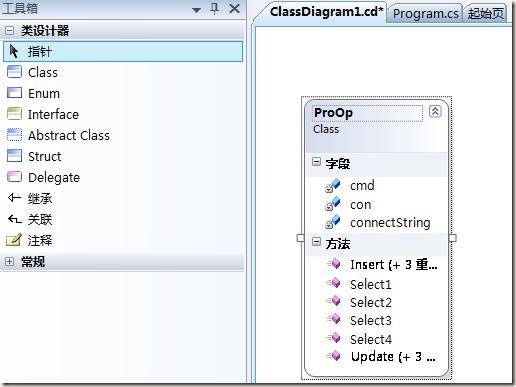Collapse the 字段 fields compartment
The image size is (516, 387).
pos(316,162)
